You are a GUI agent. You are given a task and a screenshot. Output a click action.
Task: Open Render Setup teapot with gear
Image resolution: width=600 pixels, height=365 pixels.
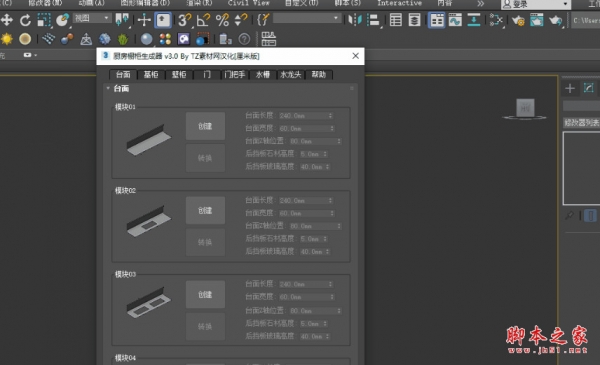coord(518,20)
